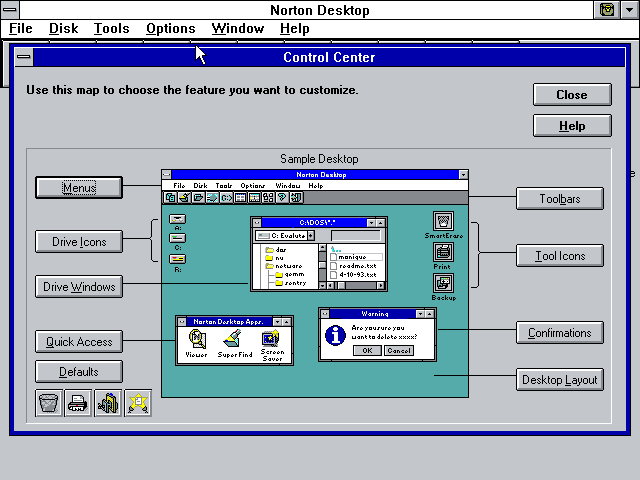Click the Desktop Layout button
640x480 pixels.
tap(560, 380)
